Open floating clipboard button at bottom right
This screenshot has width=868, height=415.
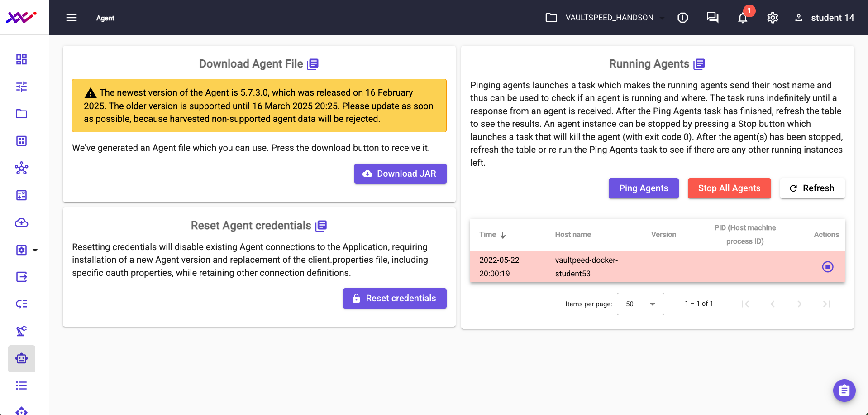pyautogui.click(x=844, y=390)
